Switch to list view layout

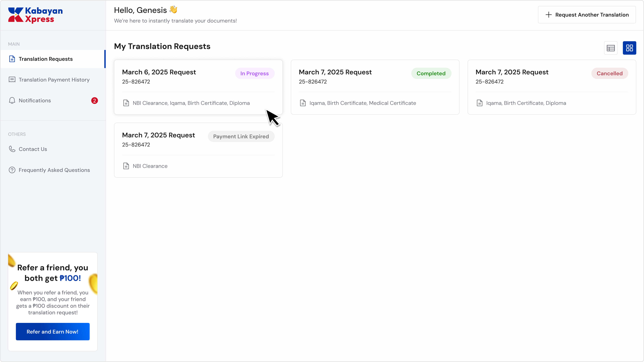click(611, 48)
